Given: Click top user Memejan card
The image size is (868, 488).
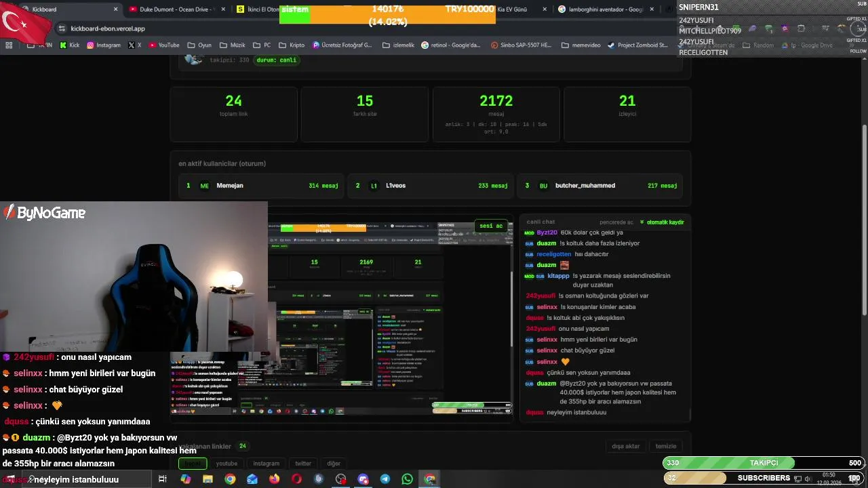Looking at the screenshot, I should 260,186.
